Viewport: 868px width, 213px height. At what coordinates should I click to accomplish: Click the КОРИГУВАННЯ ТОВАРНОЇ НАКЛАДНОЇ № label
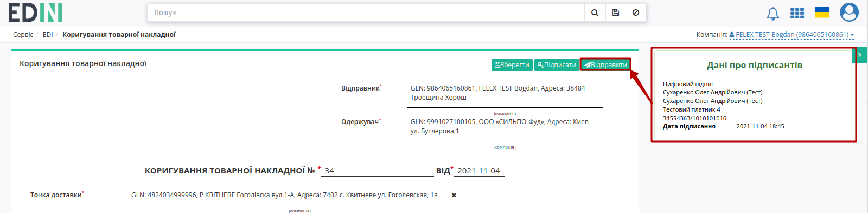[230, 171]
